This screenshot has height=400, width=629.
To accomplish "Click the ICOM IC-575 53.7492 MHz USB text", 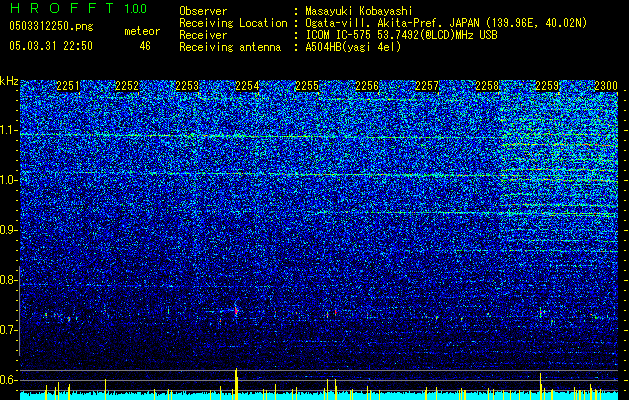I will point(401,35).
